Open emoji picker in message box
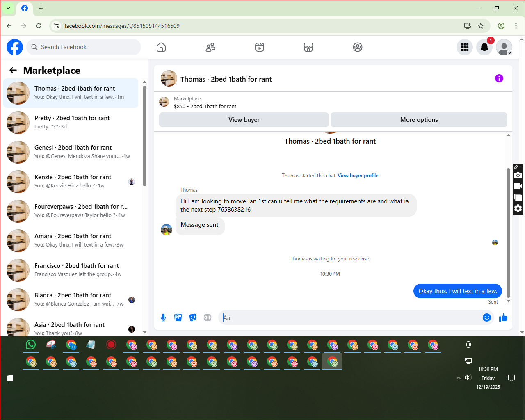The width and height of the screenshot is (525, 420). click(x=487, y=317)
